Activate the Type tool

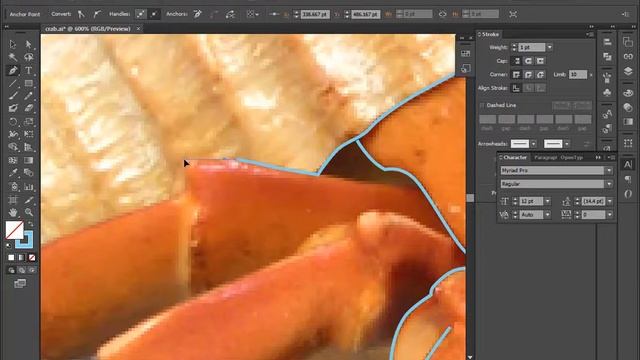(29, 70)
